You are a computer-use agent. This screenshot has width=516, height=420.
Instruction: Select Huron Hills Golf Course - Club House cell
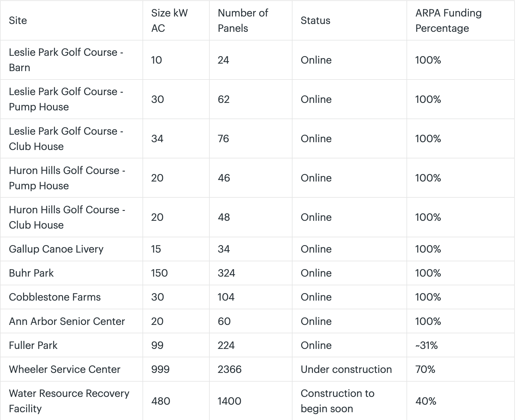pyautogui.click(x=71, y=217)
